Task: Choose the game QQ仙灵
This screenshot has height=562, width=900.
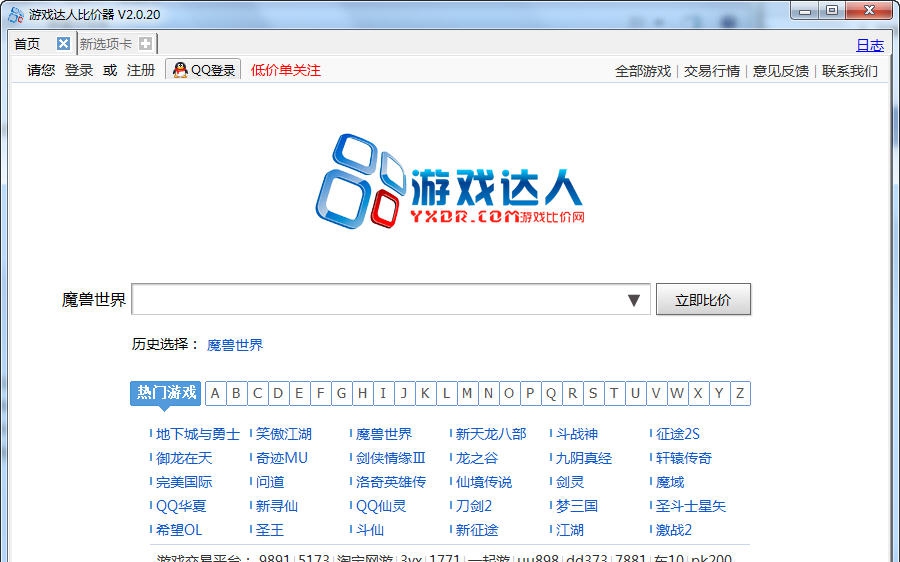Action: (381, 506)
